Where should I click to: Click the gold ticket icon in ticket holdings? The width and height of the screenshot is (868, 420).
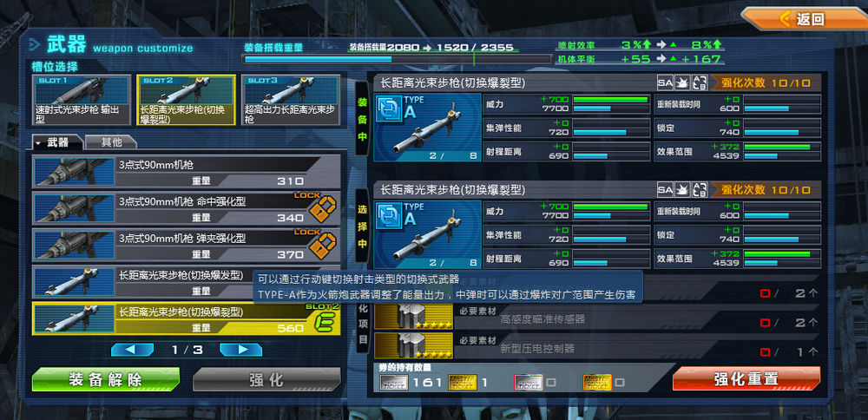pyautogui.click(x=463, y=382)
